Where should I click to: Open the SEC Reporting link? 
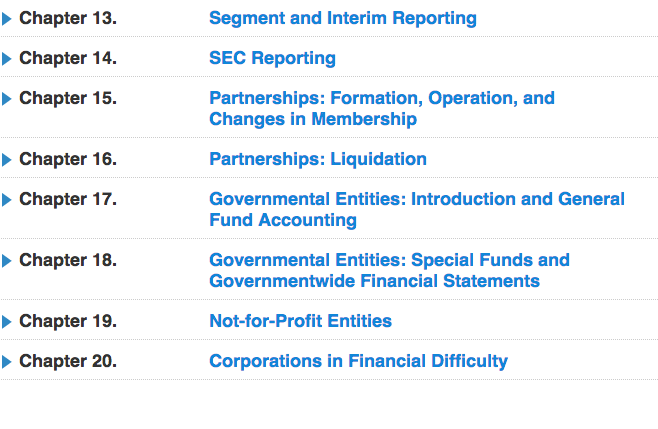coord(272,58)
